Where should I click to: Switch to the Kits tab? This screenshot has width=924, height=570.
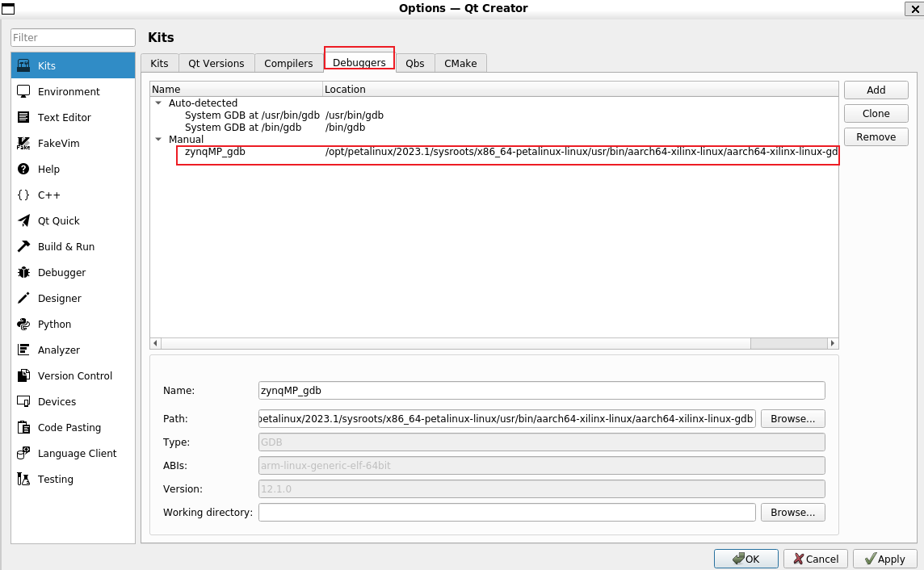point(159,63)
